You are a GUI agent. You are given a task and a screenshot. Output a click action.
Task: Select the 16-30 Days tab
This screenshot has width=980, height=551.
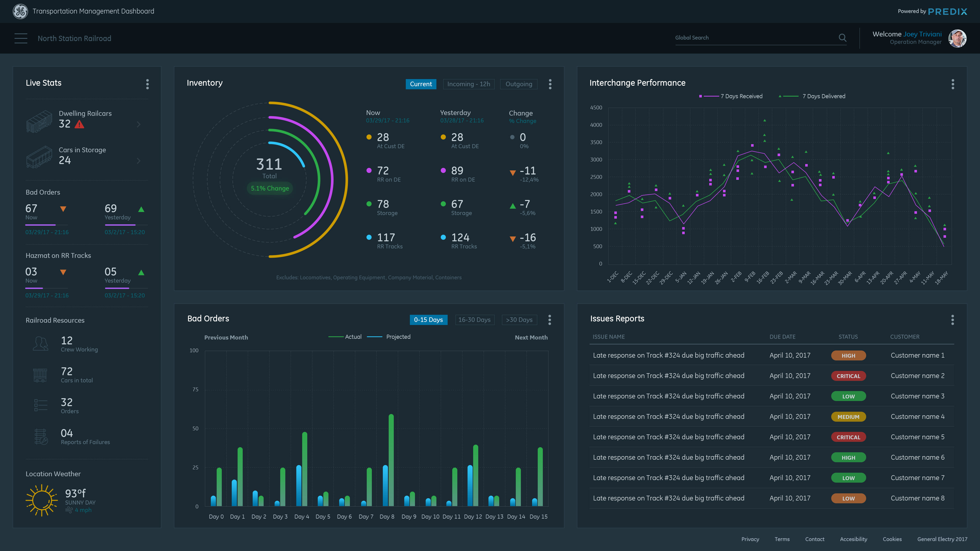pyautogui.click(x=474, y=320)
